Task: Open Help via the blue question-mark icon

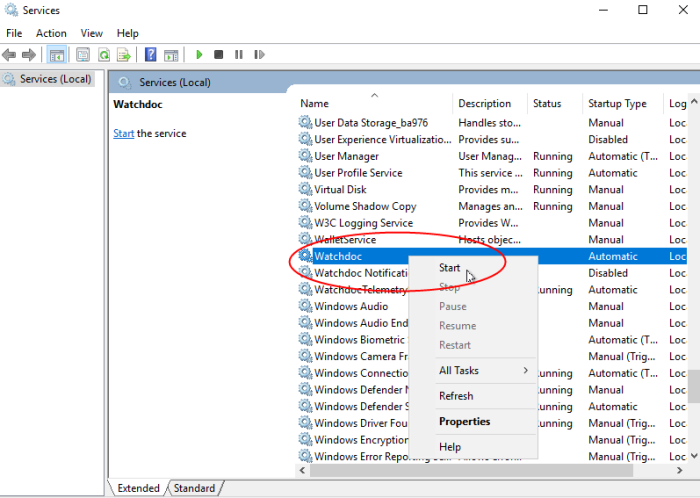Action: point(150,54)
